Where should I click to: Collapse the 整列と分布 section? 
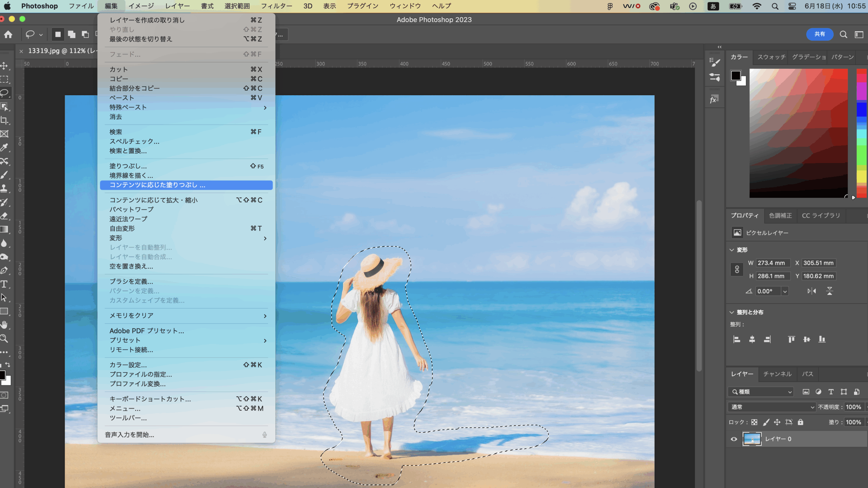[732, 312]
